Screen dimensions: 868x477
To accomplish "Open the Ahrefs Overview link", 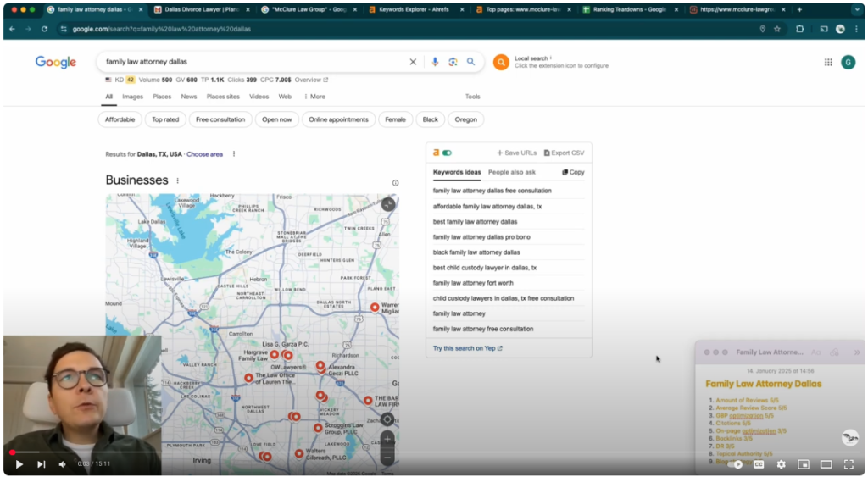I will 311,80.
